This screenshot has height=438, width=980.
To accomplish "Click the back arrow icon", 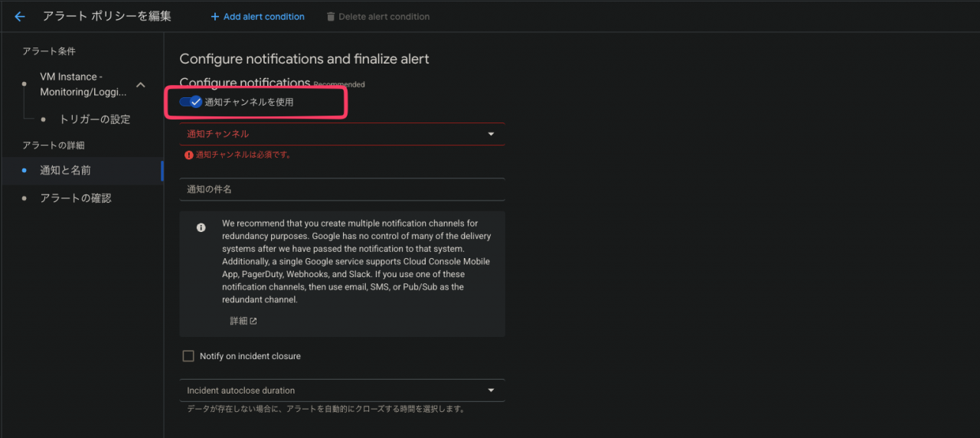I will (20, 17).
